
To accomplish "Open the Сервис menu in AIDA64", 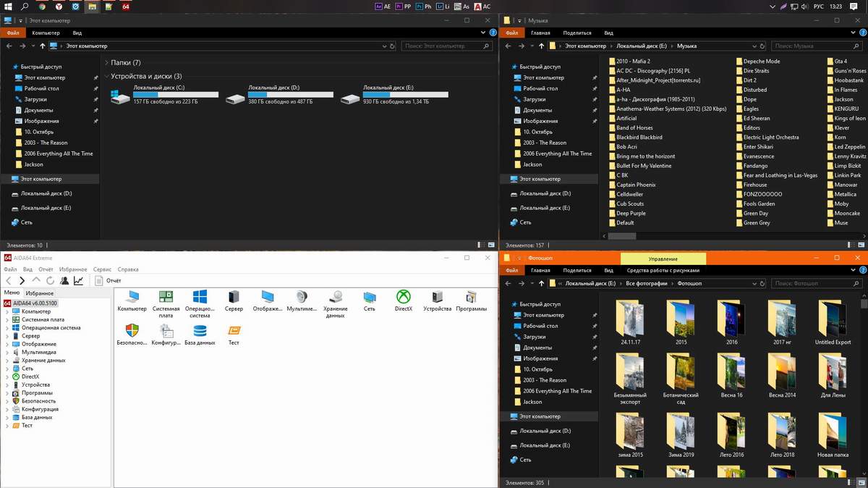I will pyautogui.click(x=102, y=269).
